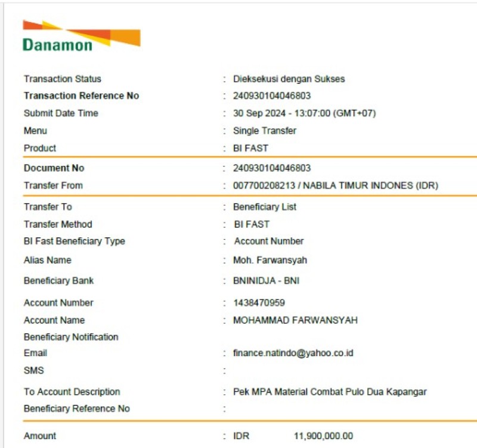The image size is (477, 448).
Task: Select the date "30 Sep 2024 - 13:07:00 (GMT+07)"
Action: pos(305,113)
